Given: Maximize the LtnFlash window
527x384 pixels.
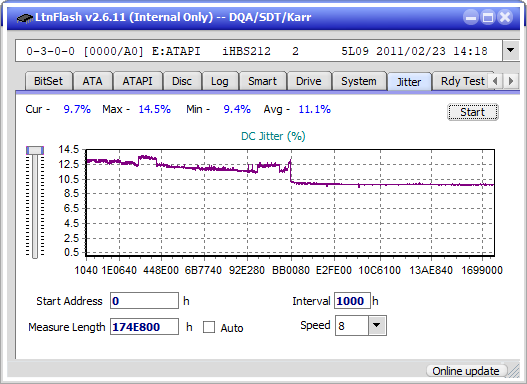Looking at the screenshot, I should pyautogui.click(x=488, y=17).
